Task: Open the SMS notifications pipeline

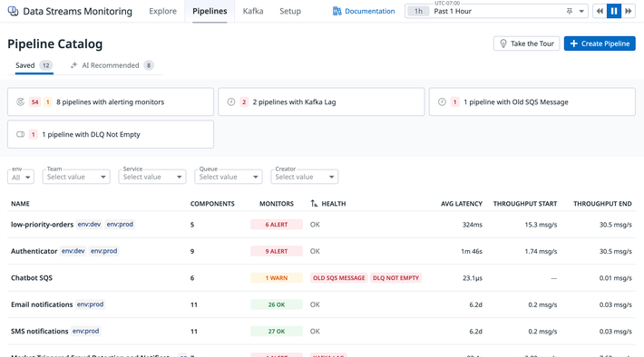Action: [39, 331]
